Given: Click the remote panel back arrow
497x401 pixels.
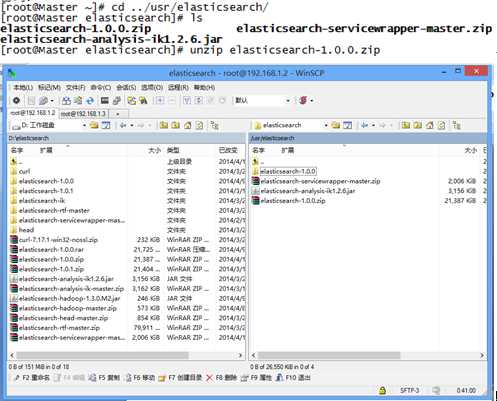Looking at the screenshot, I should click(x=365, y=125).
